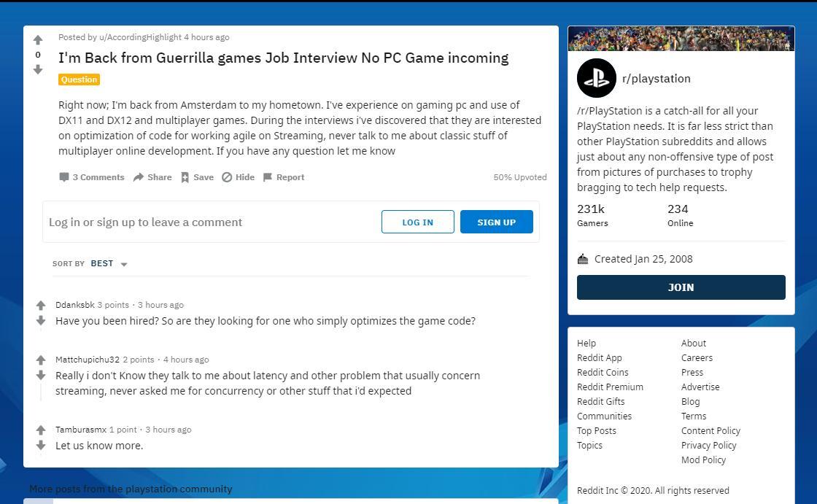Upvote Tamburasmx's comment

tap(41, 430)
